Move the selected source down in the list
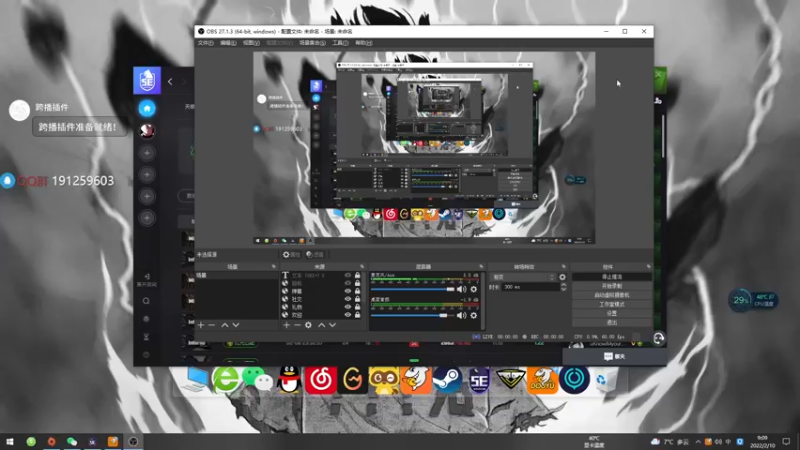 [332, 325]
